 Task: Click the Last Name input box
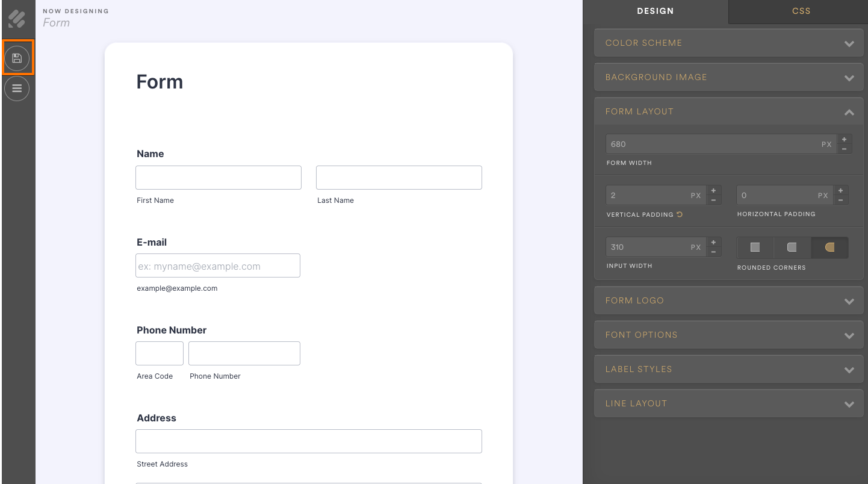pos(399,178)
